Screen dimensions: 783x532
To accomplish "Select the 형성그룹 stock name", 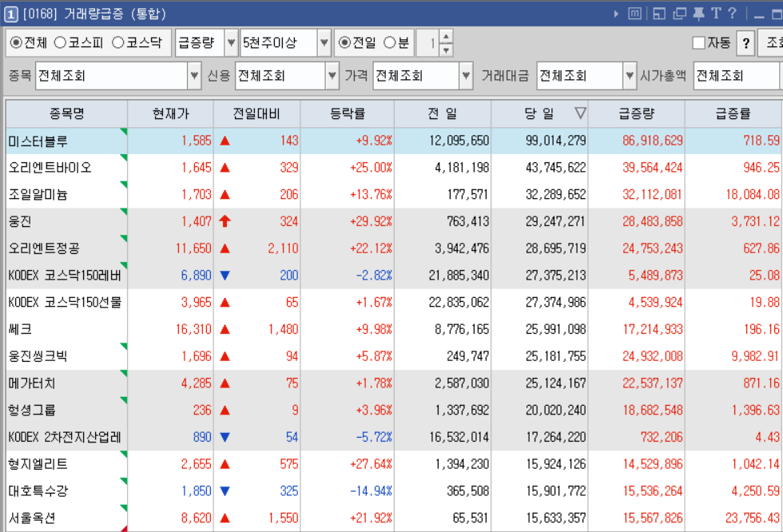I will tap(32, 411).
